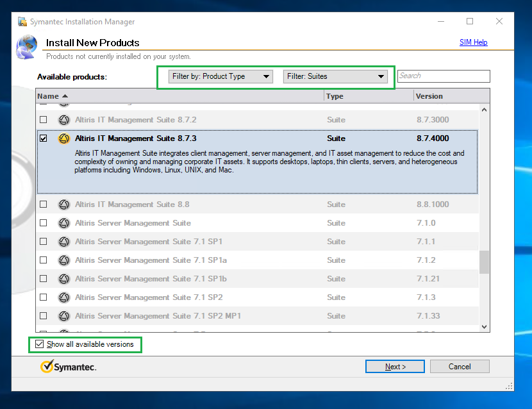The height and width of the screenshot is (409, 532).
Task: Uncheck the Altiris IT Management Suite 8.7.3 checkbox
Action: coord(44,138)
